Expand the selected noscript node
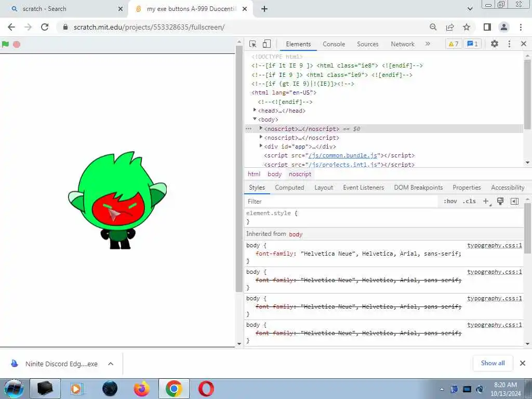Image resolution: width=532 pixels, height=399 pixels. [261, 128]
